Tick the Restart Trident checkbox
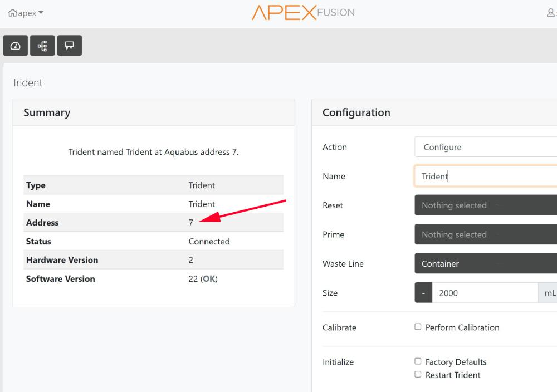557x392 pixels. [x=418, y=375]
